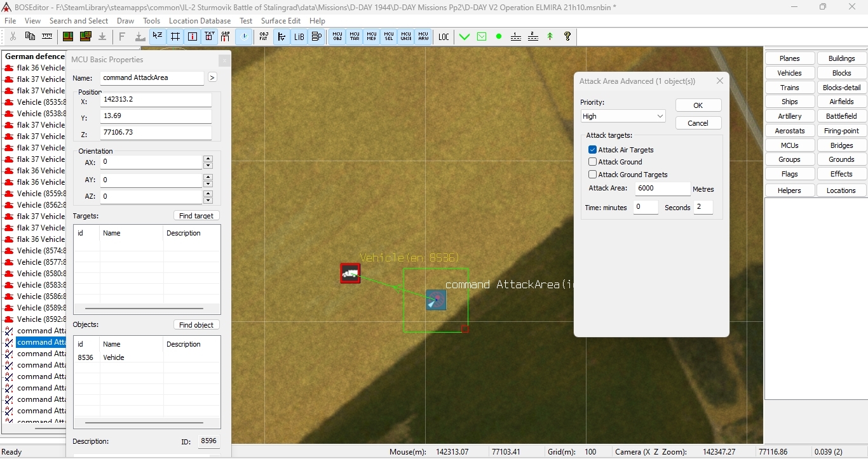Confirm with the OK button
The width and height of the screenshot is (868, 459).
698,105
